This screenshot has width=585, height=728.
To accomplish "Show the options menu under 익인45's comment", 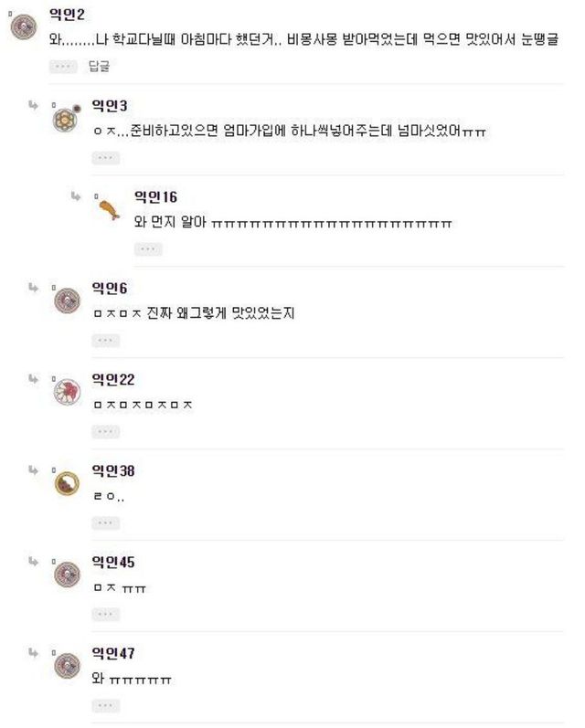I will [x=105, y=615].
